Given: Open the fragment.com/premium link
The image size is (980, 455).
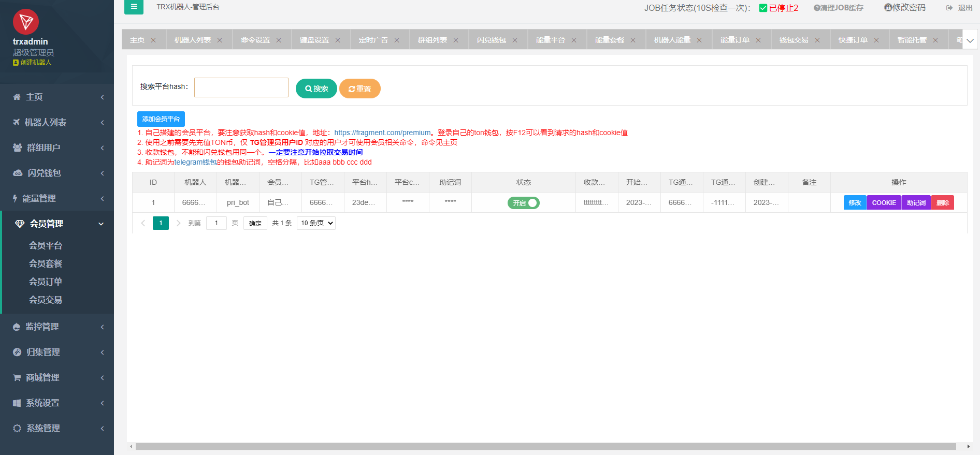Looking at the screenshot, I should point(382,133).
